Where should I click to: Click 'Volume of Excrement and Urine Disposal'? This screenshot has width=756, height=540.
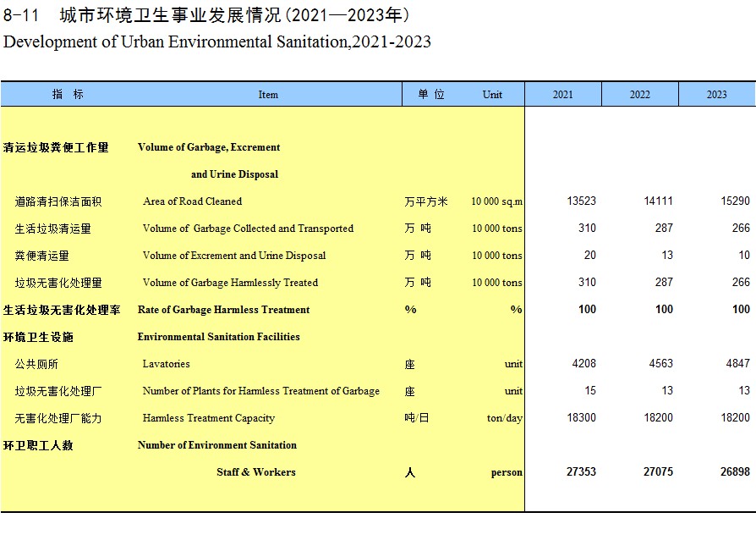[x=234, y=256]
